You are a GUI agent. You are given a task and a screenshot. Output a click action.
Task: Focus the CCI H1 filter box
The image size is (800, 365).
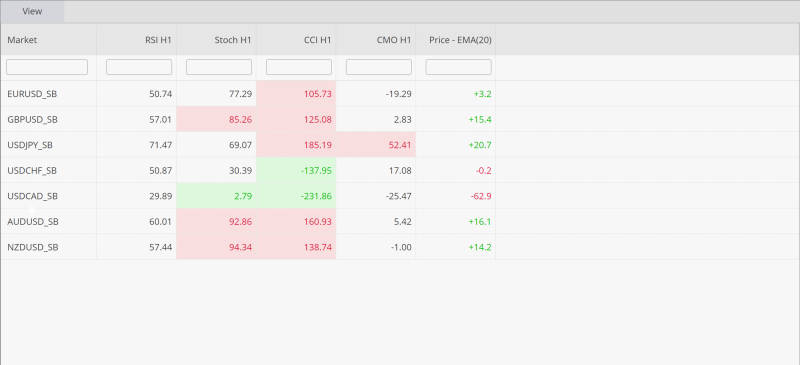(x=299, y=67)
